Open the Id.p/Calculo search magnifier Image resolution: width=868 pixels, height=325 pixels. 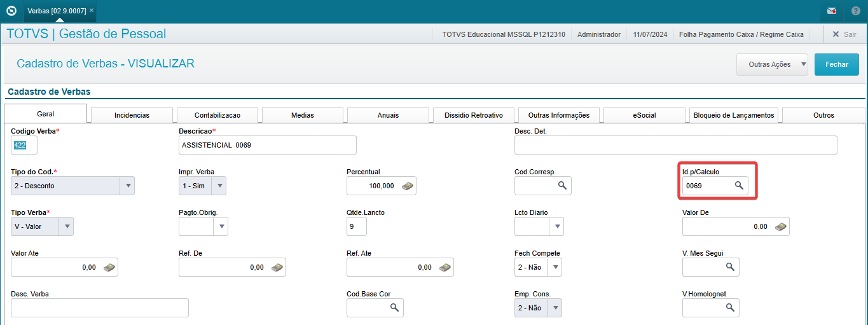(x=739, y=186)
